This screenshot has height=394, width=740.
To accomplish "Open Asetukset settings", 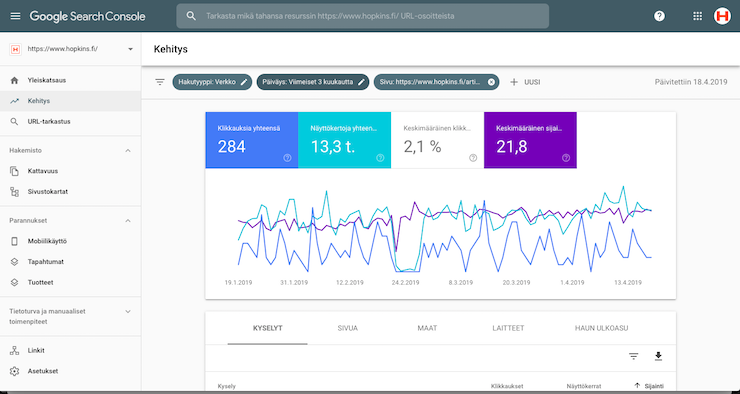I will (x=71, y=371).
